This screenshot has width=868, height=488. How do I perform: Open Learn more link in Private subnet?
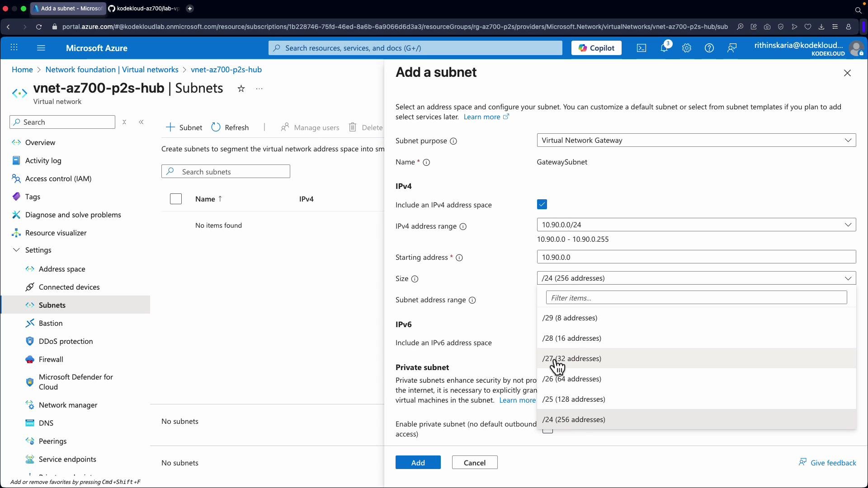[517, 400]
